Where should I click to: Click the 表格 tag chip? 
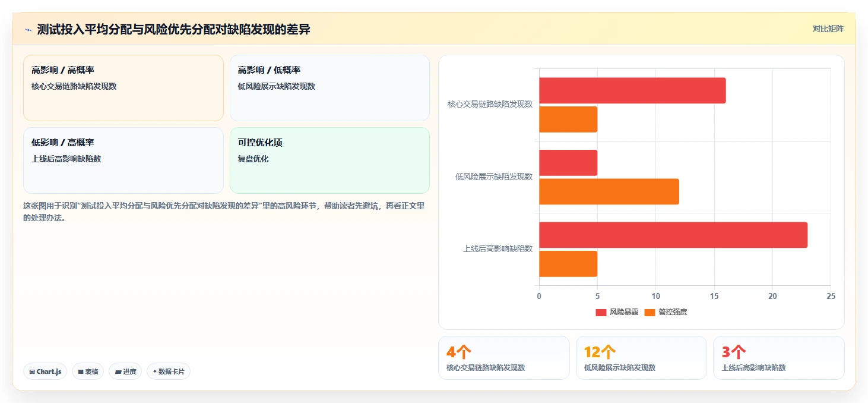88,371
